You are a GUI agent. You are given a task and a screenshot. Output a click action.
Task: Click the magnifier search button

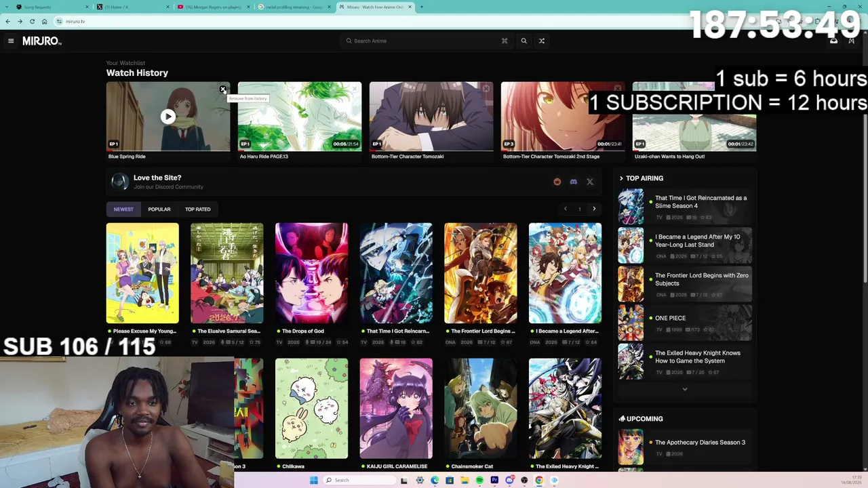524,41
